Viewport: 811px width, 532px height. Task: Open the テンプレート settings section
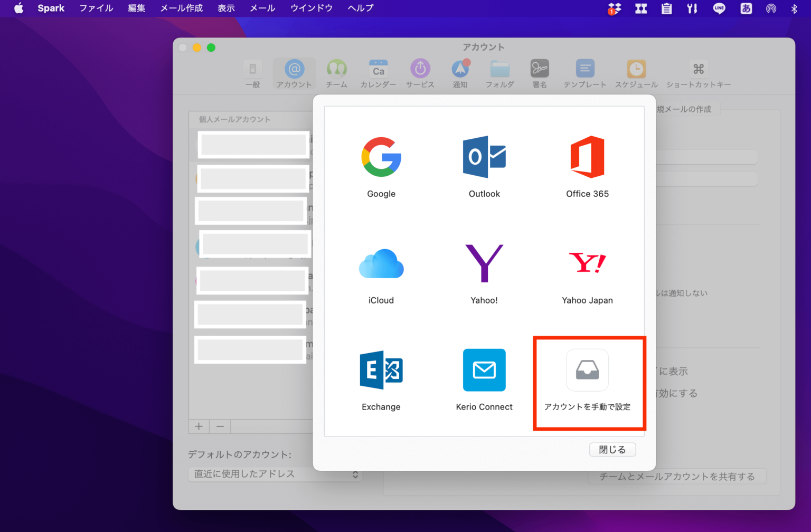coord(585,74)
